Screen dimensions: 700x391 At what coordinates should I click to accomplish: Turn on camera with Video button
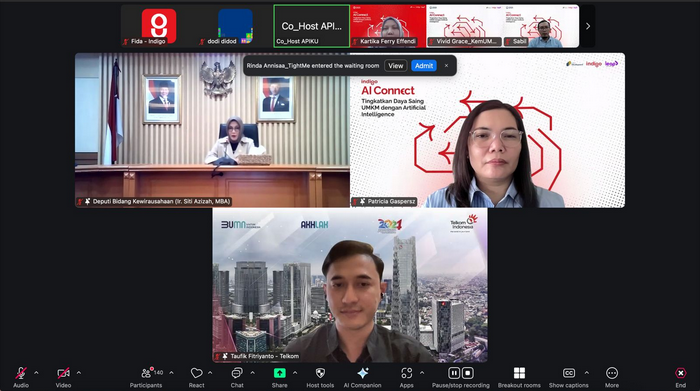point(63,377)
